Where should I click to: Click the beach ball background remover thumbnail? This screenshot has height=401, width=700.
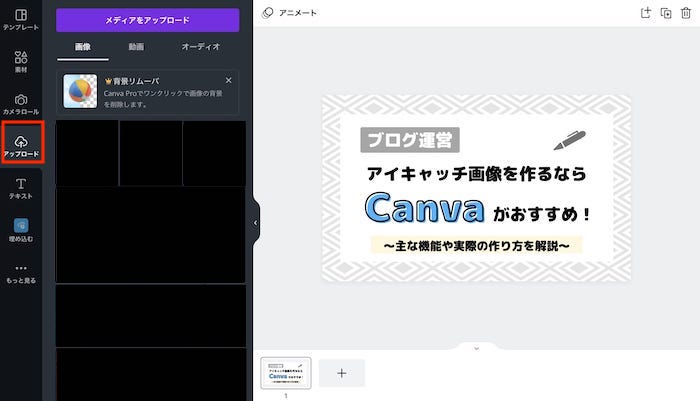coord(80,91)
